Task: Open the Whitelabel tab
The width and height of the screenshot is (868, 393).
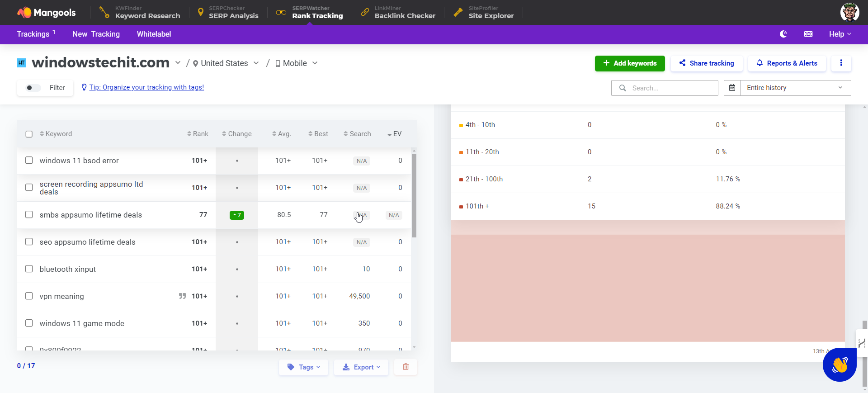Action: point(154,34)
